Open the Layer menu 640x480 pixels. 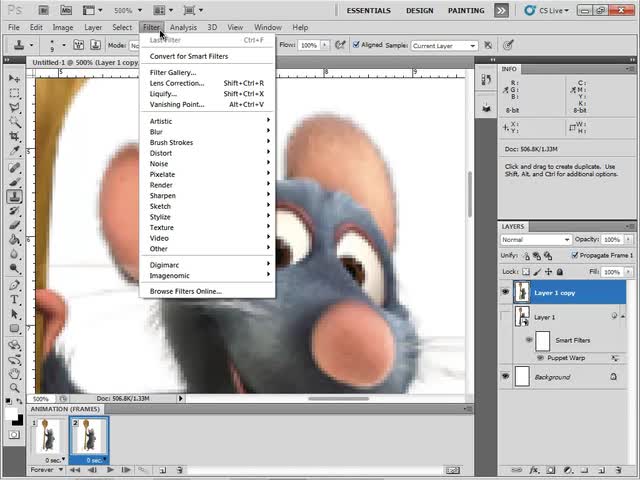pyautogui.click(x=93, y=27)
